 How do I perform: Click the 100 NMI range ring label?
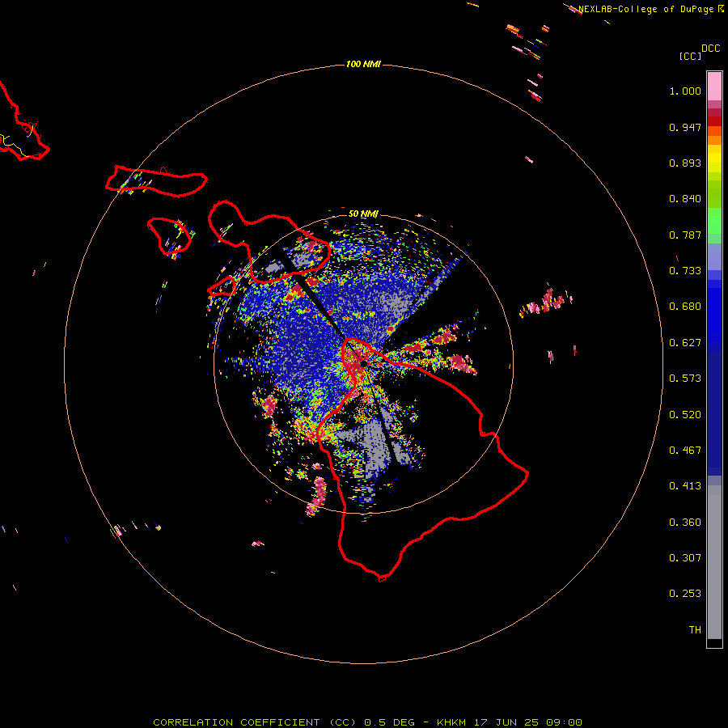point(363,64)
